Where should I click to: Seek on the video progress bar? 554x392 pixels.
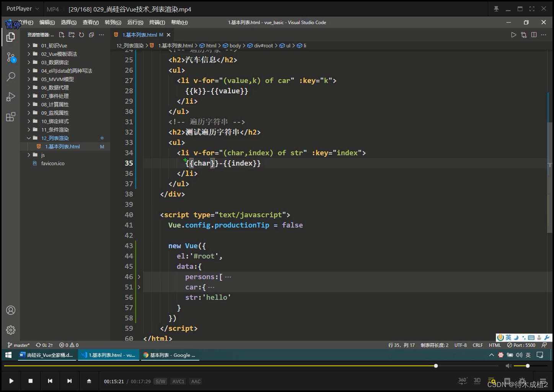click(251, 366)
